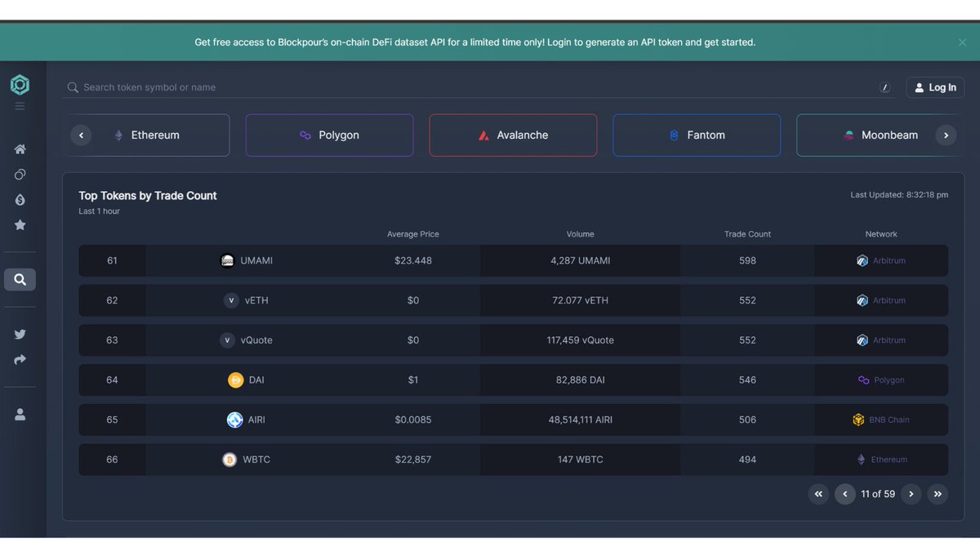Open the hamburger menu under the logo
The image size is (980, 551).
tap(20, 106)
